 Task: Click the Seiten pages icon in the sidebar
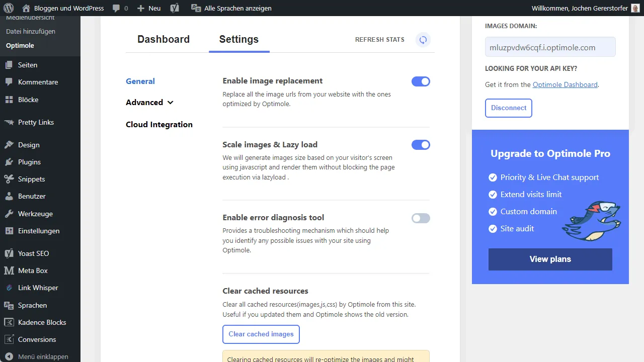(9, 65)
